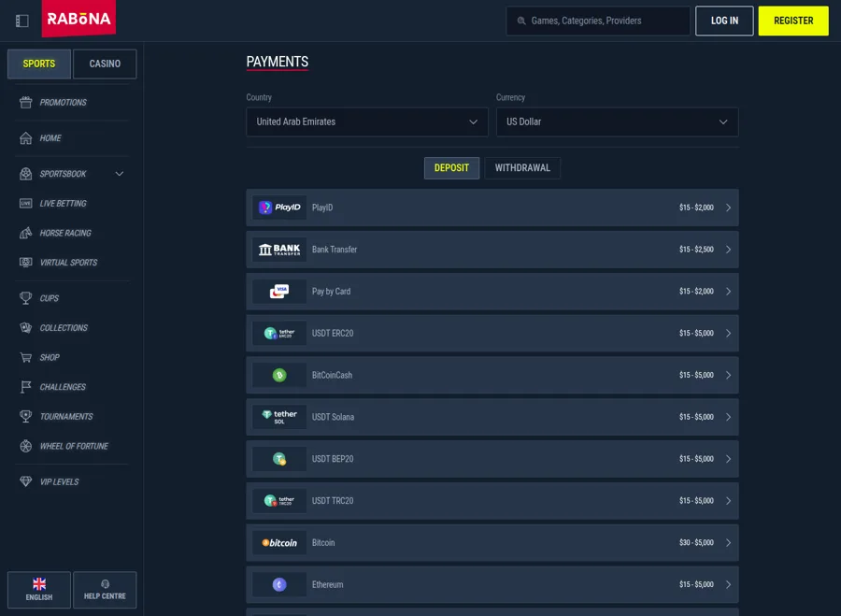Open Wheel of Fortune menu label
This screenshot has height=616, width=841.
click(x=74, y=446)
